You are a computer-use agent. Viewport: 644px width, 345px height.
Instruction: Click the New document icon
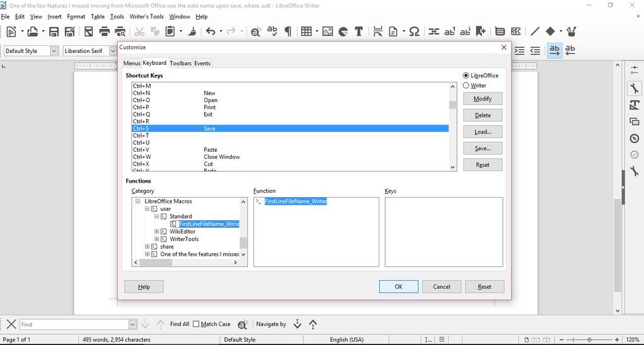click(x=11, y=31)
